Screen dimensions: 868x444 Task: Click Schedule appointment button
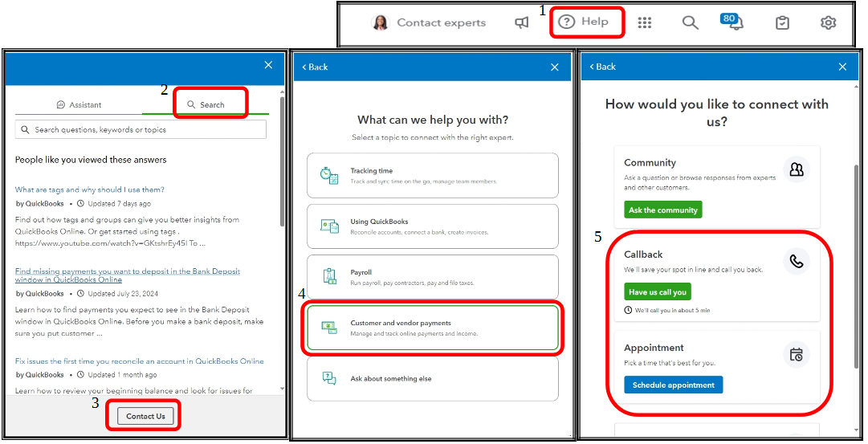pyautogui.click(x=674, y=385)
